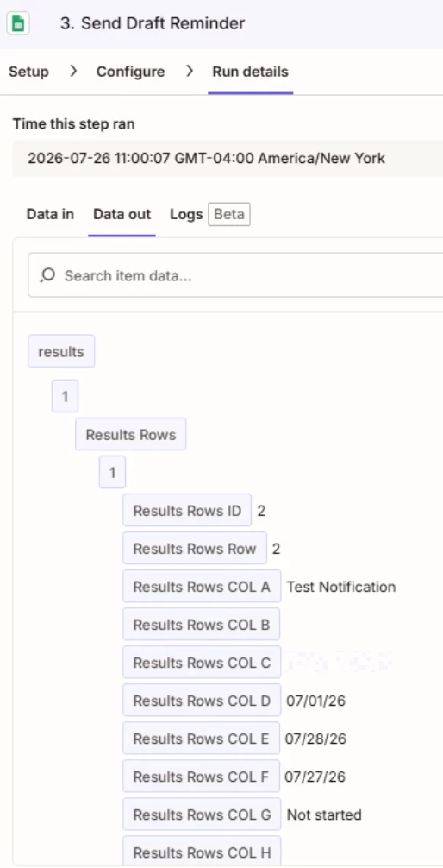Screen dimensions: 443x868
Task: Click the step title Send Draft Reminder
Action: click(x=153, y=24)
